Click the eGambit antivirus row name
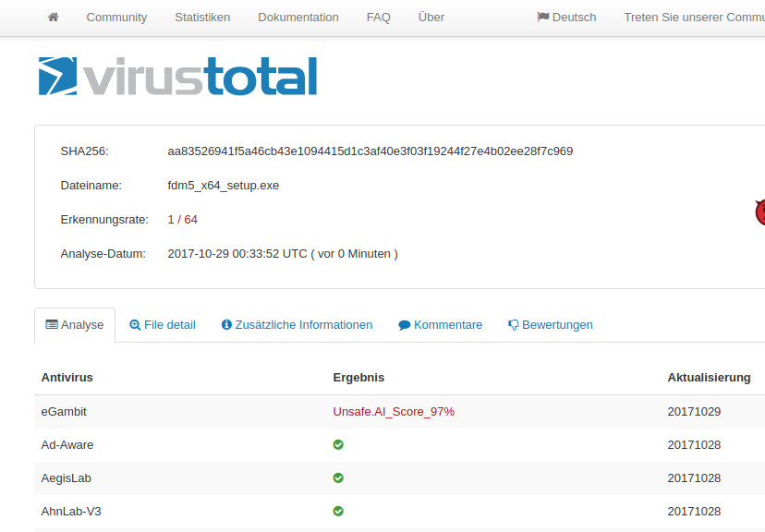The height and width of the screenshot is (532, 765). [x=64, y=412]
